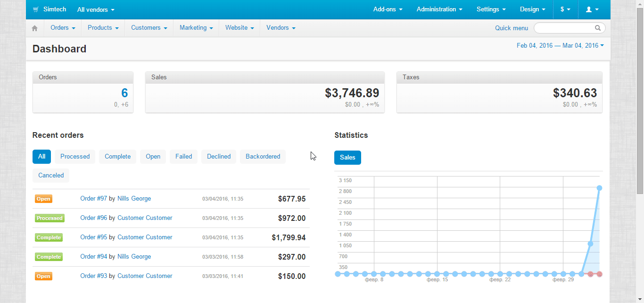Filter recent orders by Declined
The image size is (644, 303).
[219, 157]
